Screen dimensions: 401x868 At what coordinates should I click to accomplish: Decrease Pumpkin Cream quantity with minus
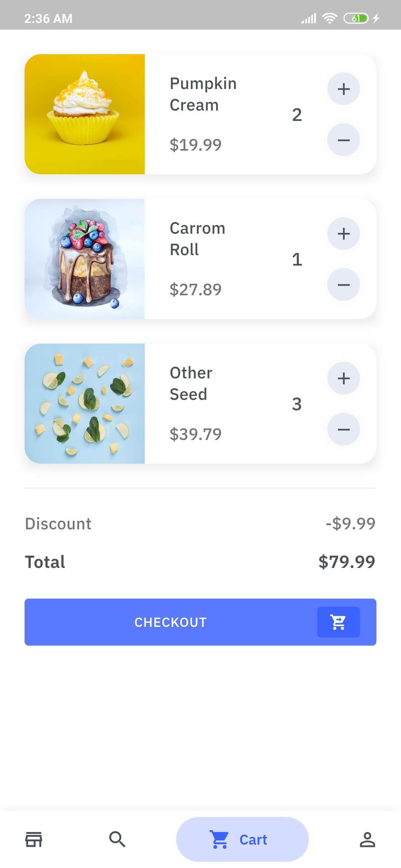[x=343, y=140]
